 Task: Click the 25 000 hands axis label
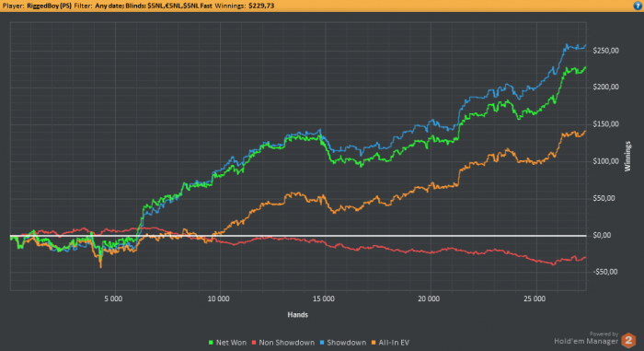[535, 298]
